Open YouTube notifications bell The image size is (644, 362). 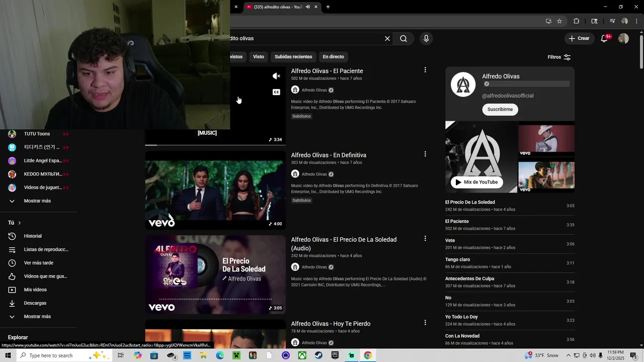click(x=605, y=39)
